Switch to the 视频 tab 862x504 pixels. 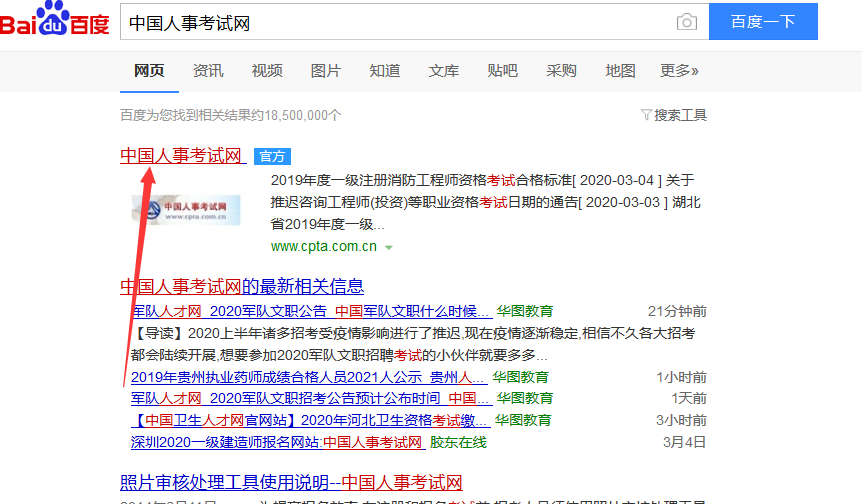(267, 71)
